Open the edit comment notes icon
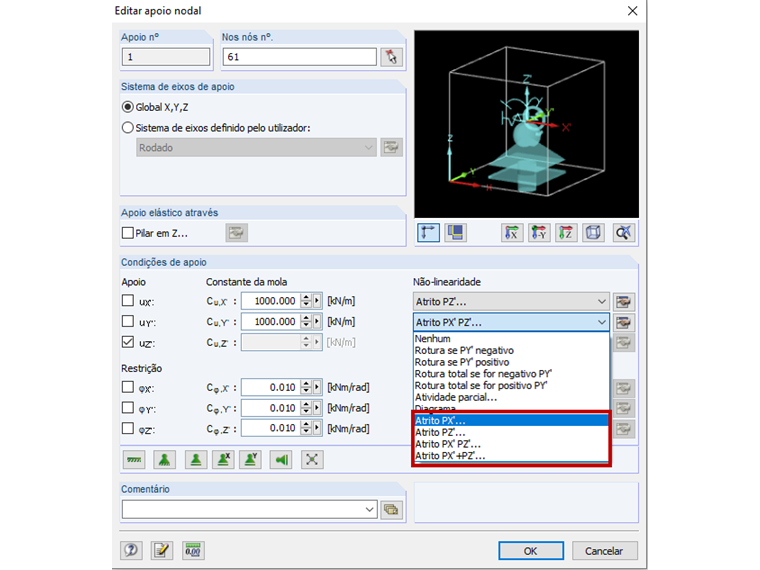Screen dimensions: 760x570 point(161,550)
